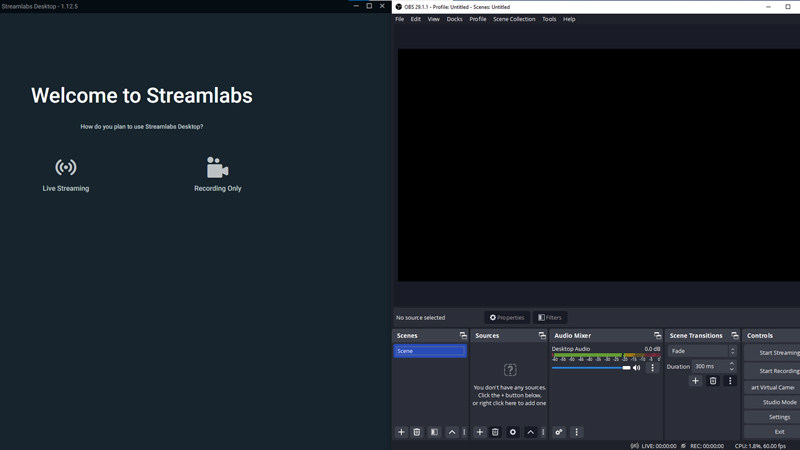Maximize the Streamlabs Desktop window
The height and width of the screenshot is (450, 800).
(x=369, y=6)
